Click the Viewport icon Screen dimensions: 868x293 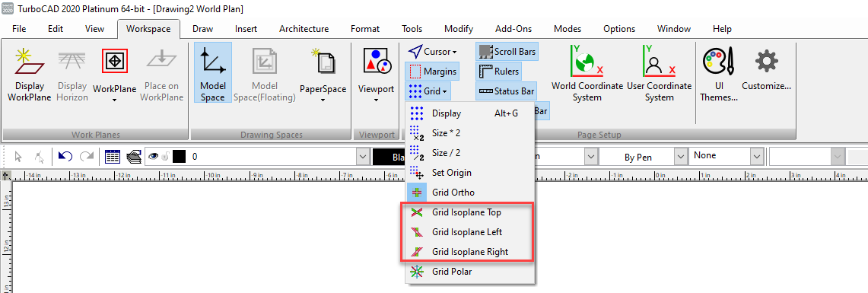coord(377,61)
